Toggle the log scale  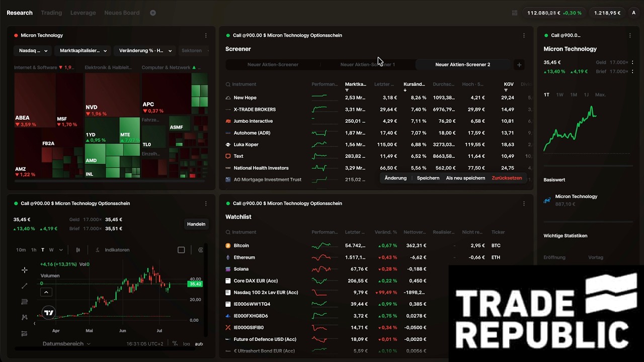point(186,344)
